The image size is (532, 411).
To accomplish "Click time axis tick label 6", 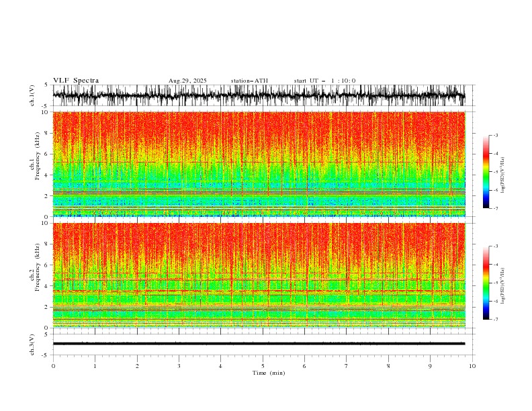I will coord(304,366).
